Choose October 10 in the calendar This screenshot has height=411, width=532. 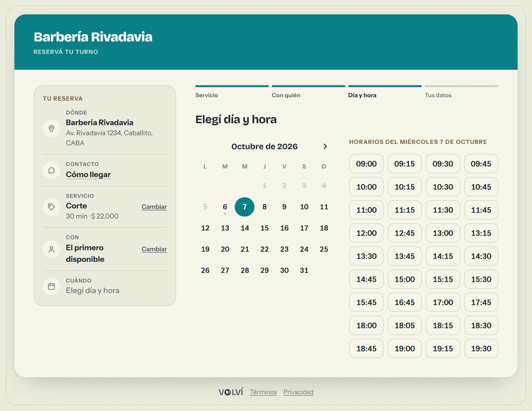coord(304,207)
